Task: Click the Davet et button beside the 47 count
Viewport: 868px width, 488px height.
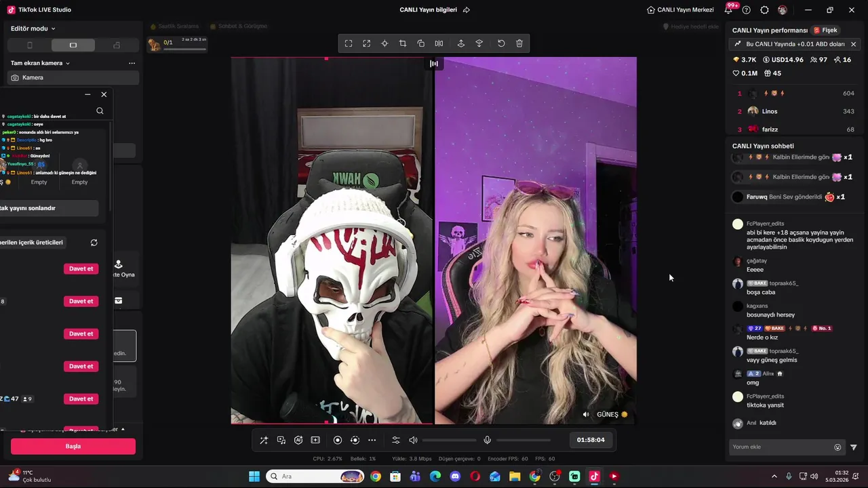Action: click(81, 399)
